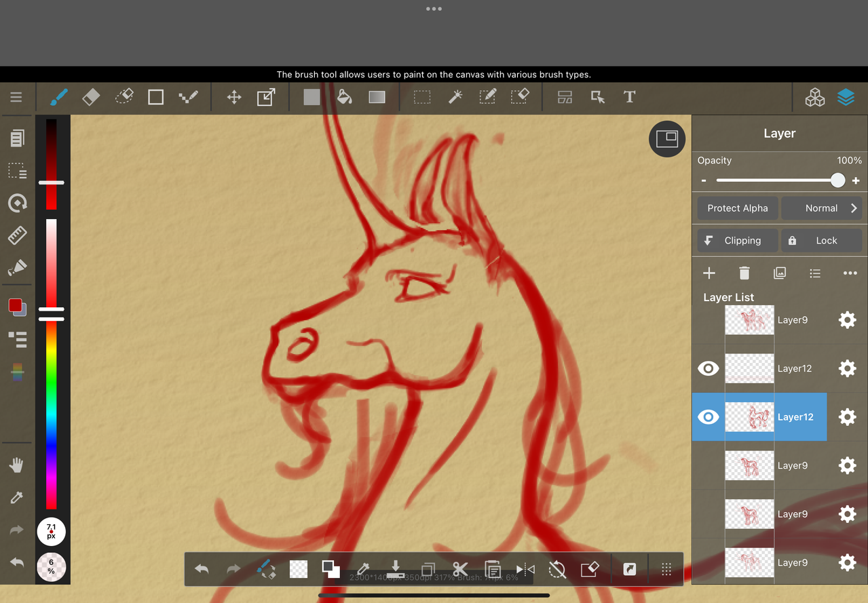Select the sidebar Eyedropper tool
The image size is (868, 603).
pyautogui.click(x=17, y=498)
